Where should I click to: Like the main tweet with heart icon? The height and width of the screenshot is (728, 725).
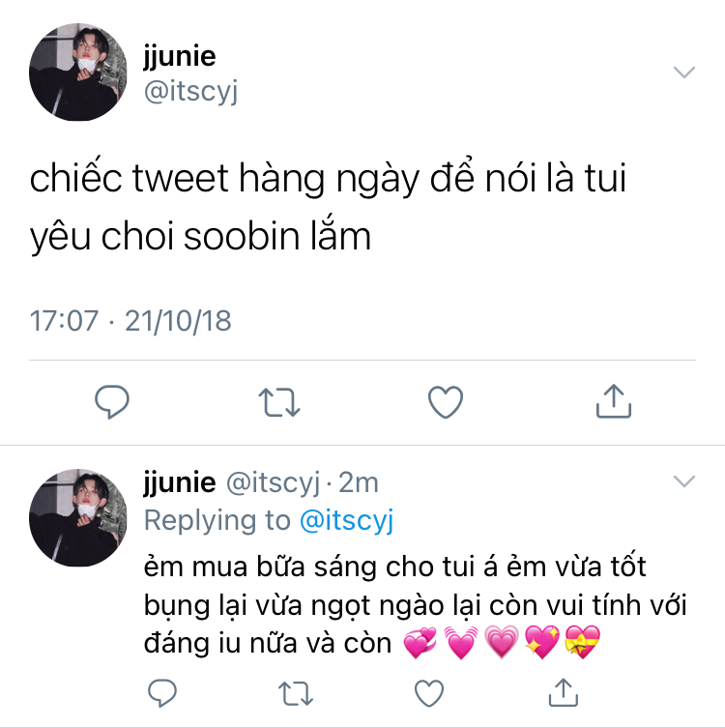point(446,402)
